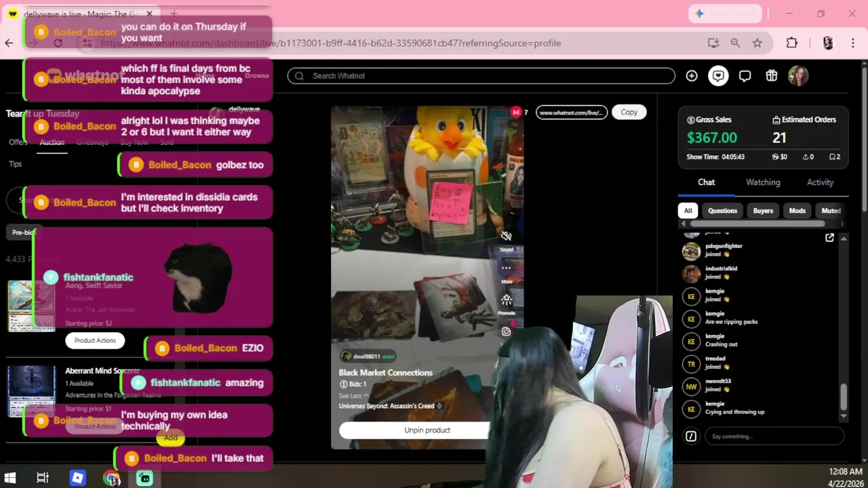Click the $367.00 gross sales value
The width and height of the screenshot is (868, 488).
coord(711,138)
